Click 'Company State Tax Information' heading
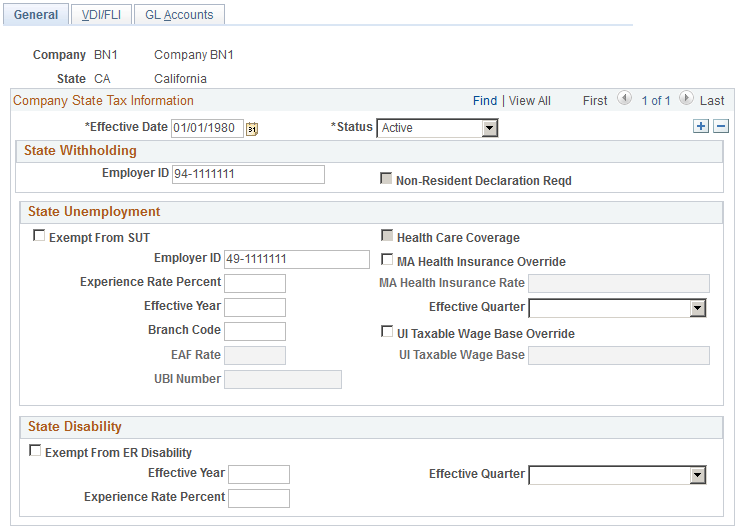Viewport: 741px width, 531px height. 103,101
